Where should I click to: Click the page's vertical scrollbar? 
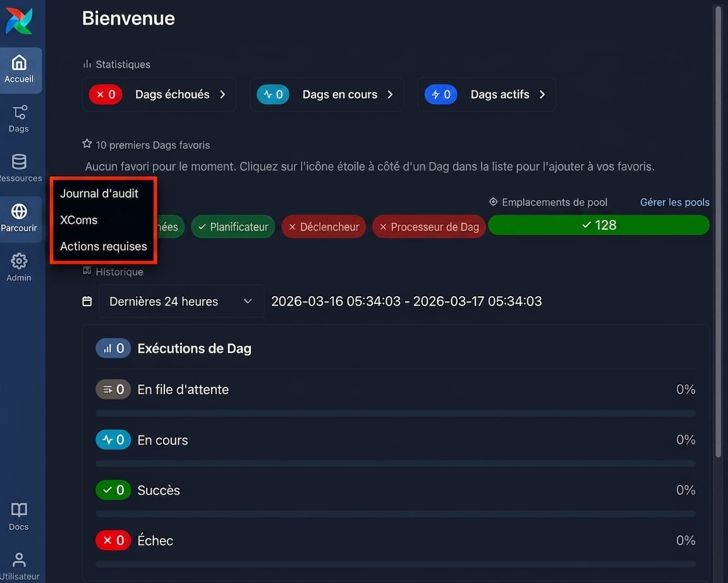click(x=719, y=231)
